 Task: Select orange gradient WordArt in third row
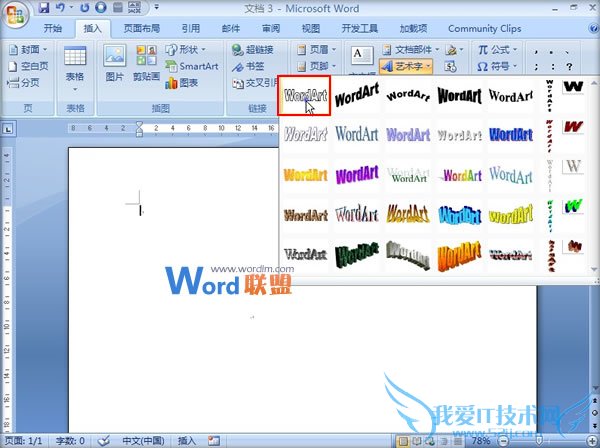pyautogui.click(x=305, y=175)
